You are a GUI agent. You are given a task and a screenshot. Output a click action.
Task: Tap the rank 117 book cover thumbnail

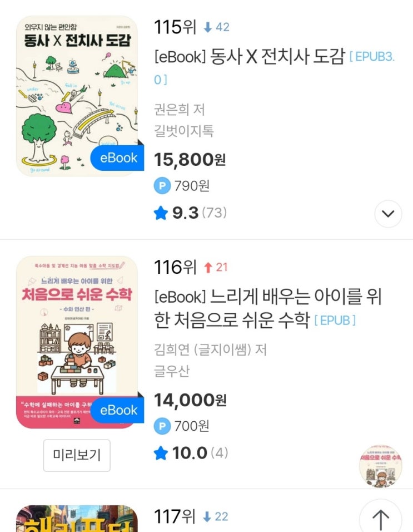(77, 519)
